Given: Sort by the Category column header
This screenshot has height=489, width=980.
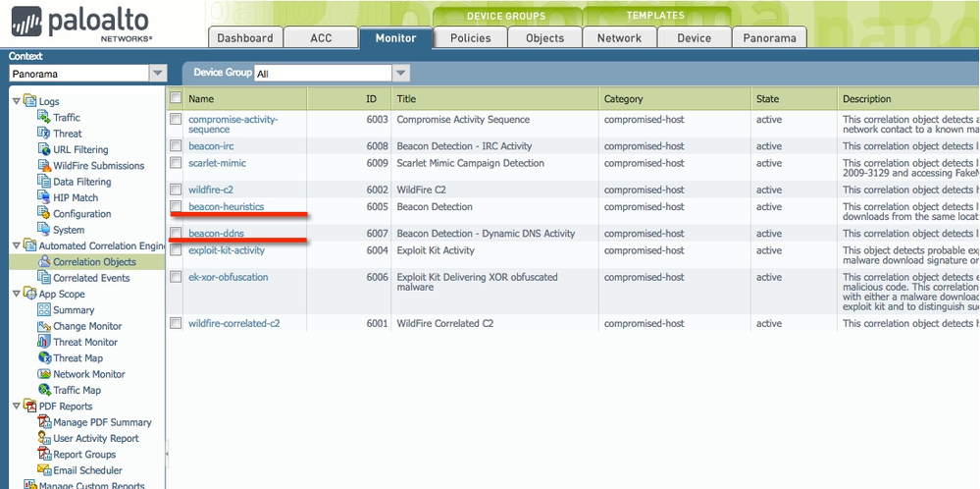Looking at the screenshot, I should pos(624,99).
